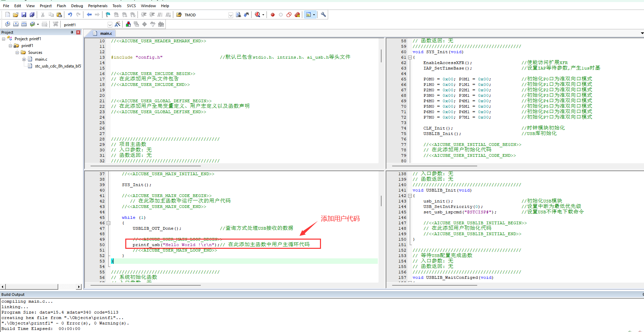
Task: Click the Find icon beside TMOD box
Action: (238, 15)
